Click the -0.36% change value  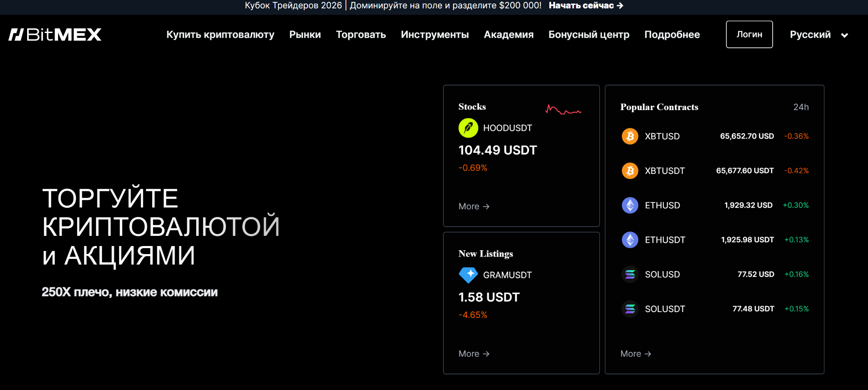tap(796, 136)
